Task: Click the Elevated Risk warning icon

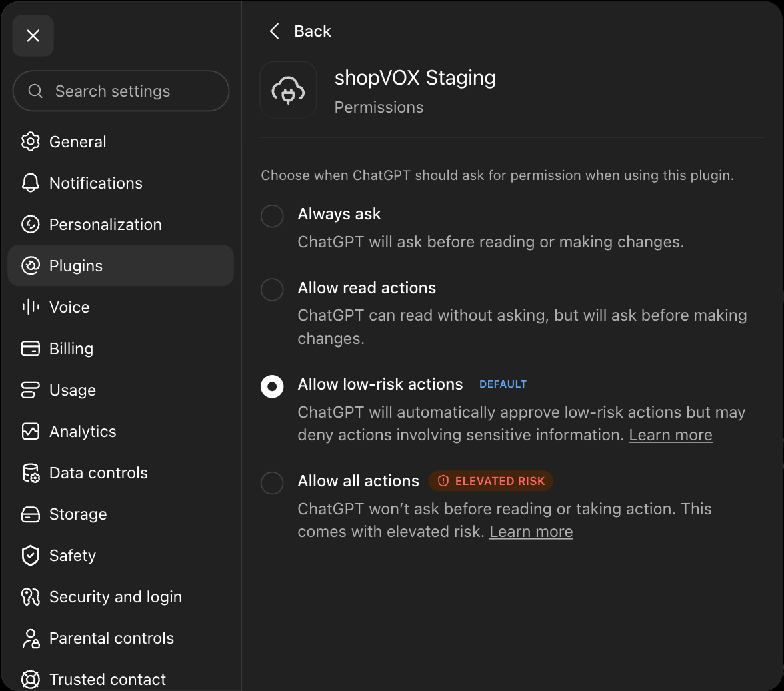Action: click(443, 481)
